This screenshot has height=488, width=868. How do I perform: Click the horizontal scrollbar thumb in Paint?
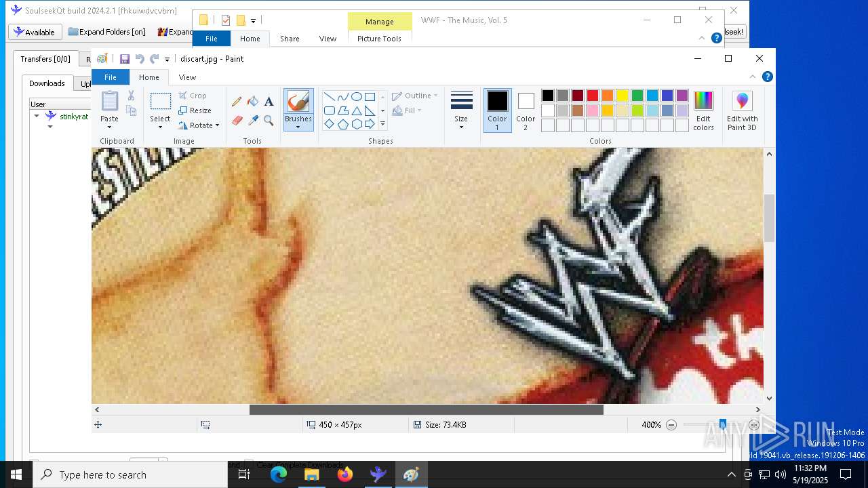(426, 409)
